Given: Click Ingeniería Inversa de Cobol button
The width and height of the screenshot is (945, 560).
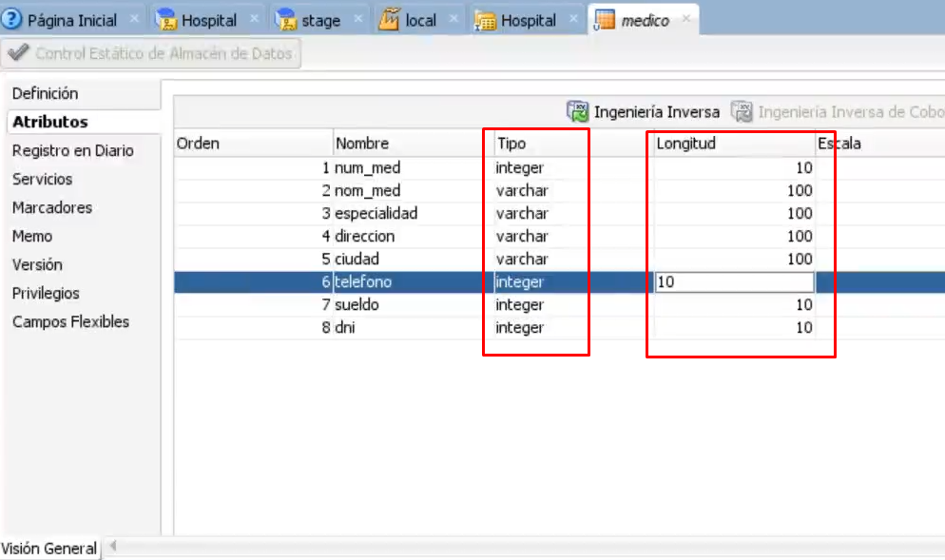Looking at the screenshot, I should 838,112.
